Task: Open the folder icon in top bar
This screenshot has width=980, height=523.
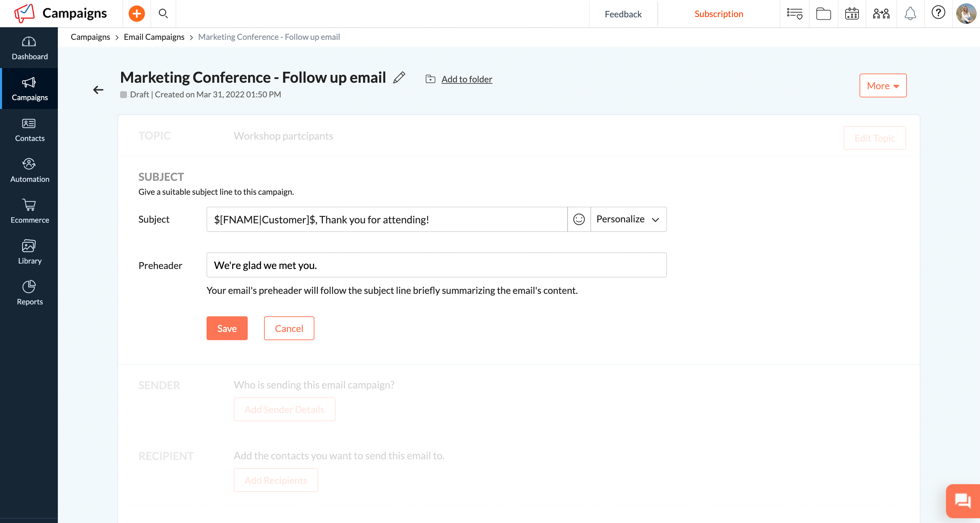Action: (x=823, y=14)
